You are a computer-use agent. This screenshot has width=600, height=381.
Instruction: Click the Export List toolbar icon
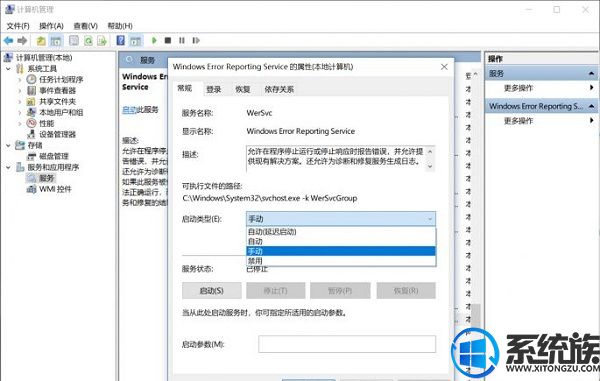tap(102, 41)
